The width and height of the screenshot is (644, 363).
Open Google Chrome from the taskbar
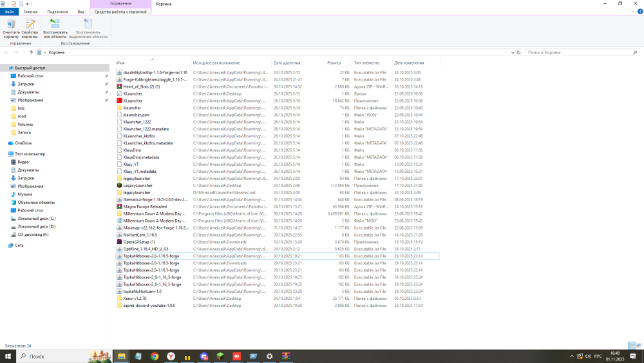155,357
